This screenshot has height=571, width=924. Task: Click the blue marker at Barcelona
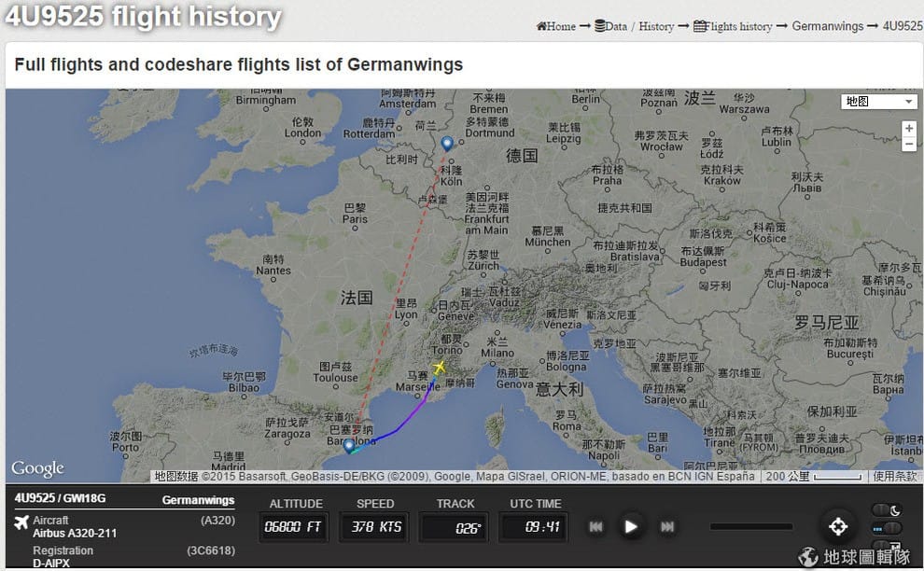pyautogui.click(x=349, y=445)
